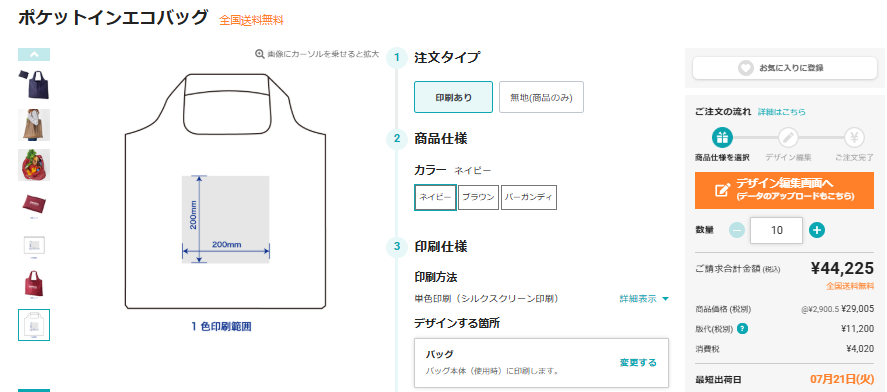Decrease quantity with the minus icon
Viewport: 887px width, 392px height.
click(x=737, y=230)
